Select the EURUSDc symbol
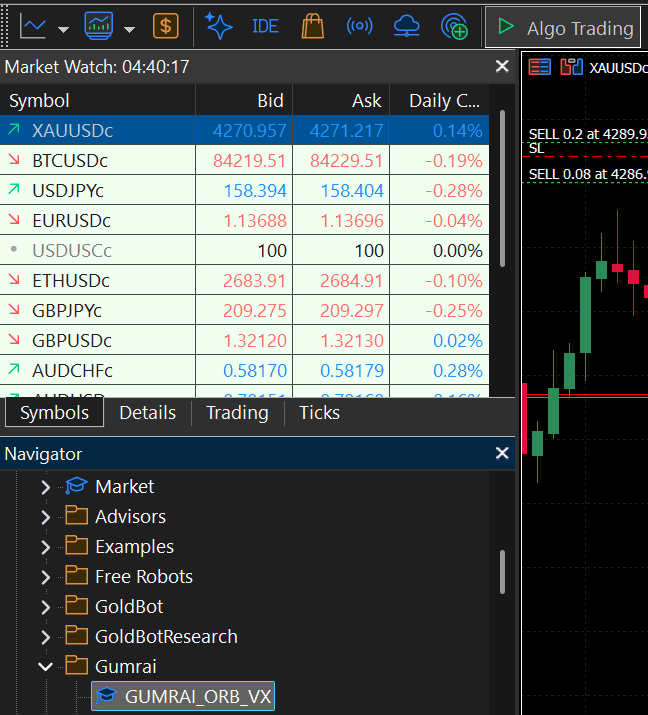Viewport: 648px width, 715px height. coord(71,221)
